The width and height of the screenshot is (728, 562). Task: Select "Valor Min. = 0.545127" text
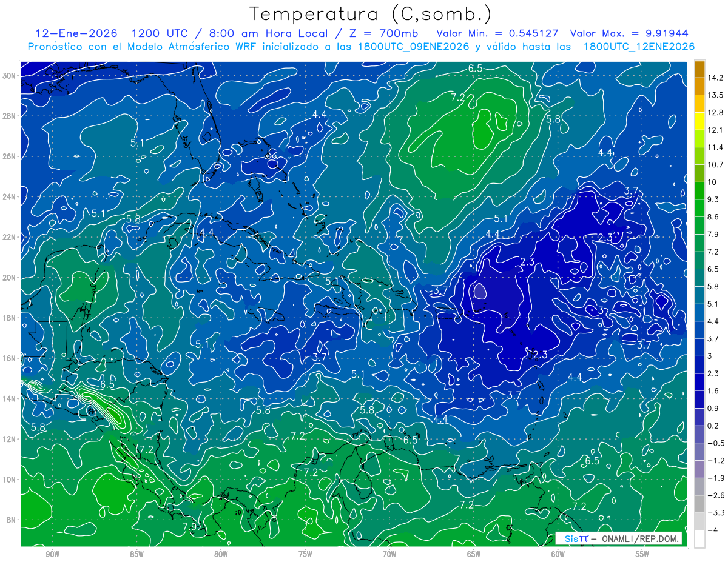click(497, 33)
